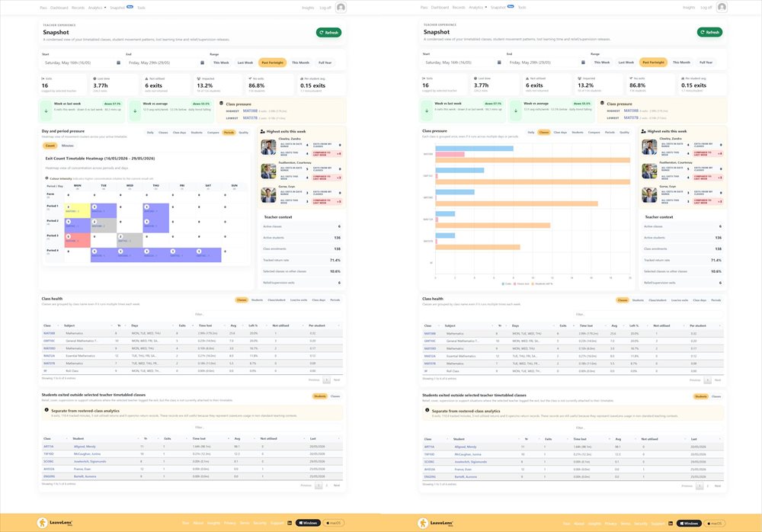Open MAT08B link in heatmap-page Class health table
Screen dimensions: 762x532
pyautogui.click(x=49, y=333)
